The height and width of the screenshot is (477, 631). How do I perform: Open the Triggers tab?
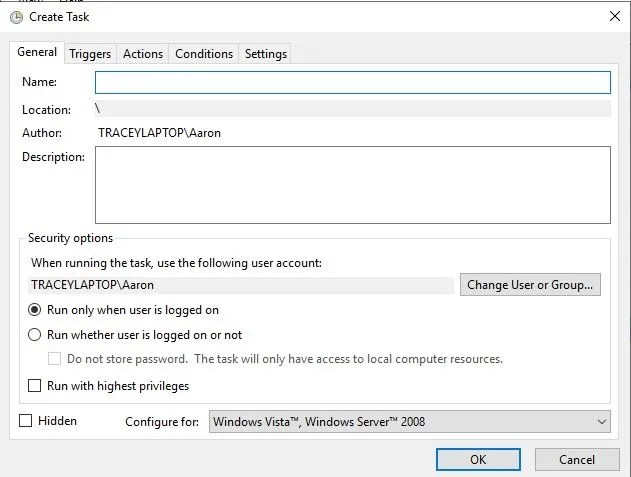90,54
